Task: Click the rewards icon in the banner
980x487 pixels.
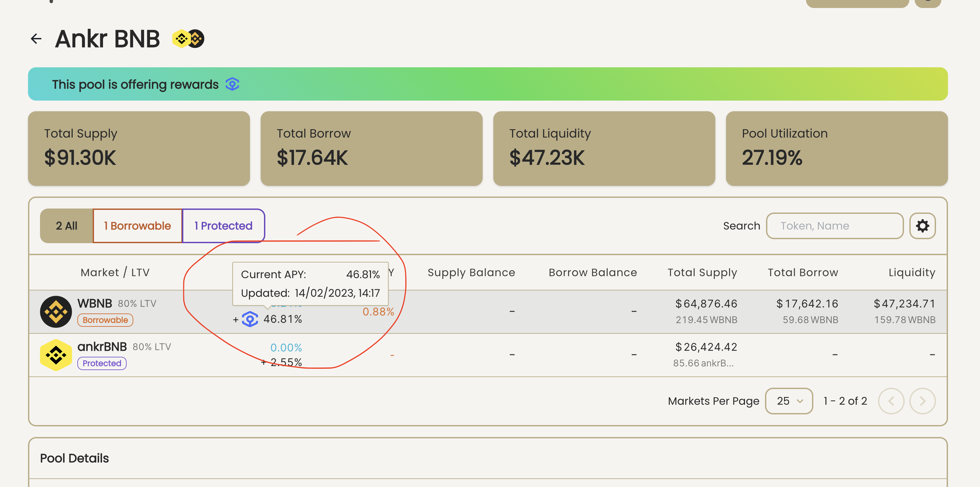Action: point(232,84)
